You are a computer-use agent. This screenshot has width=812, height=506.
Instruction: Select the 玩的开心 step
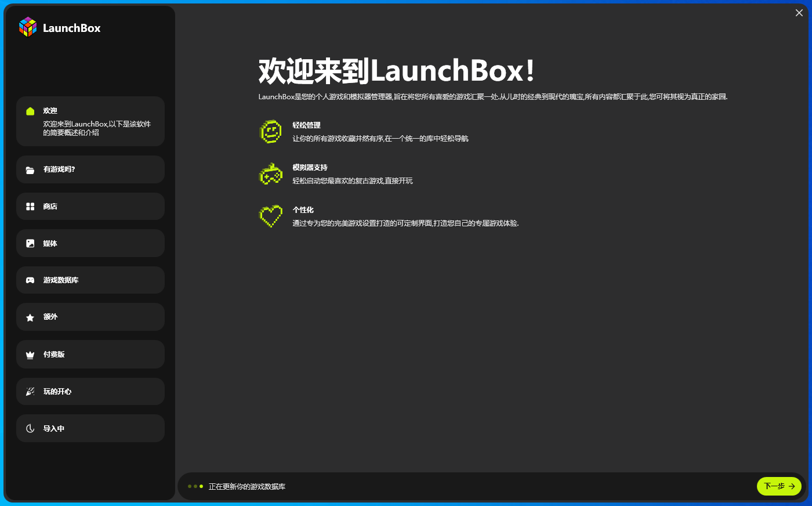tap(90, 391)
